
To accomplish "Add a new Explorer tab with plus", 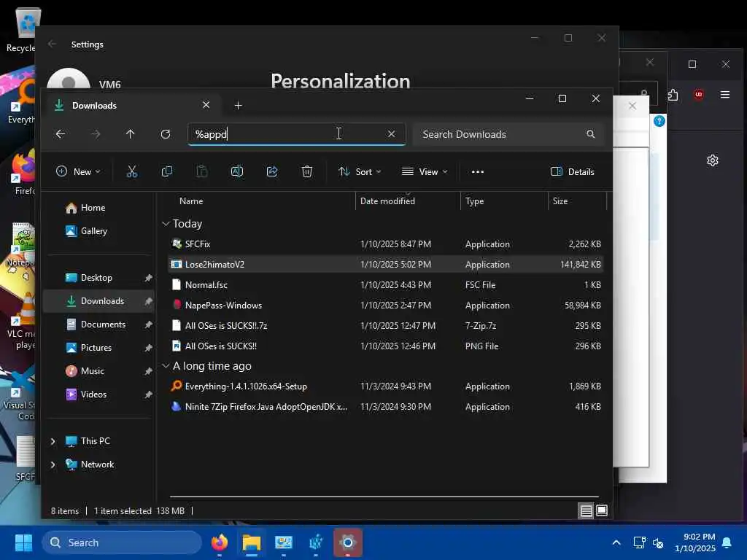I will point(239,105).
